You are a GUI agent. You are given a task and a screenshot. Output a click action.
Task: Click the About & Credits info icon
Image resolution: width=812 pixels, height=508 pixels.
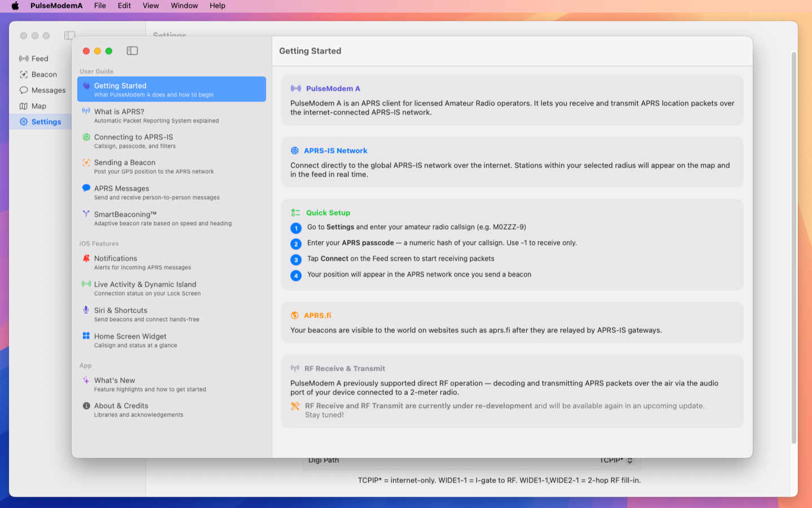(x=86, y=406)
